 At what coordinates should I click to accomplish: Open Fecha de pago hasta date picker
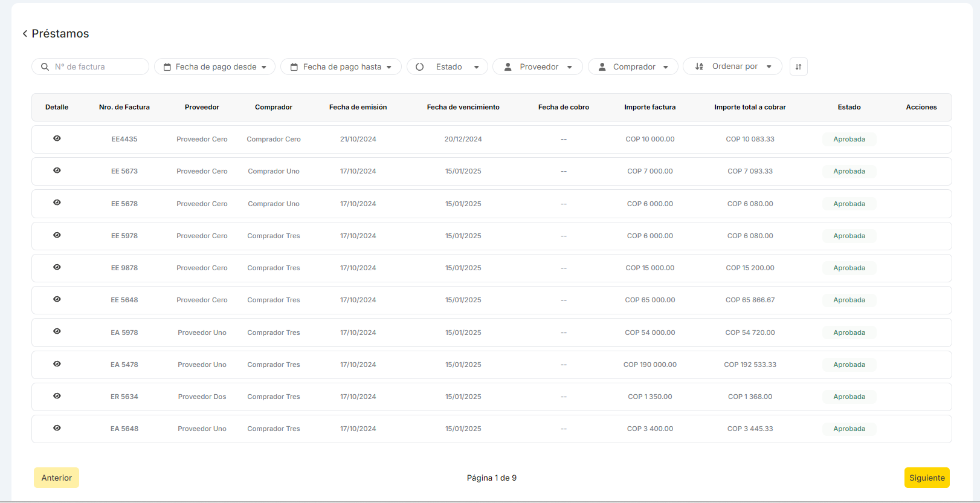341,67
